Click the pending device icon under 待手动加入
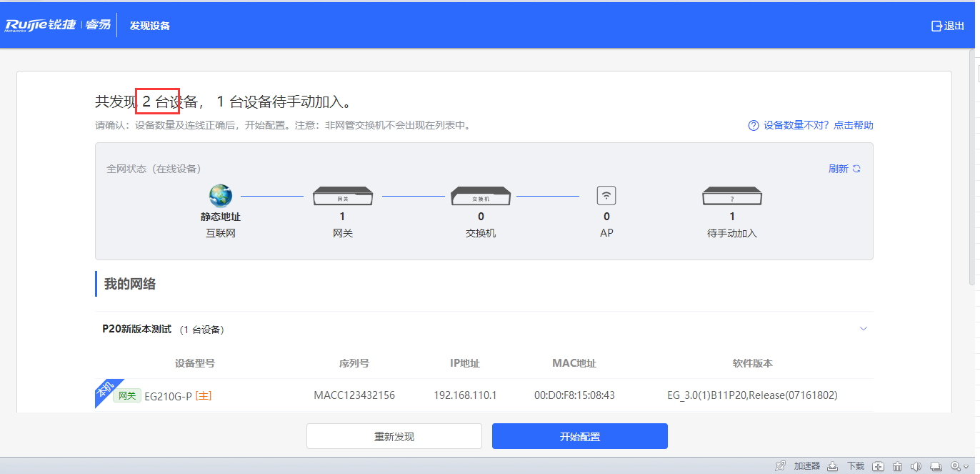The image size is (980, 474). (731, 194)
